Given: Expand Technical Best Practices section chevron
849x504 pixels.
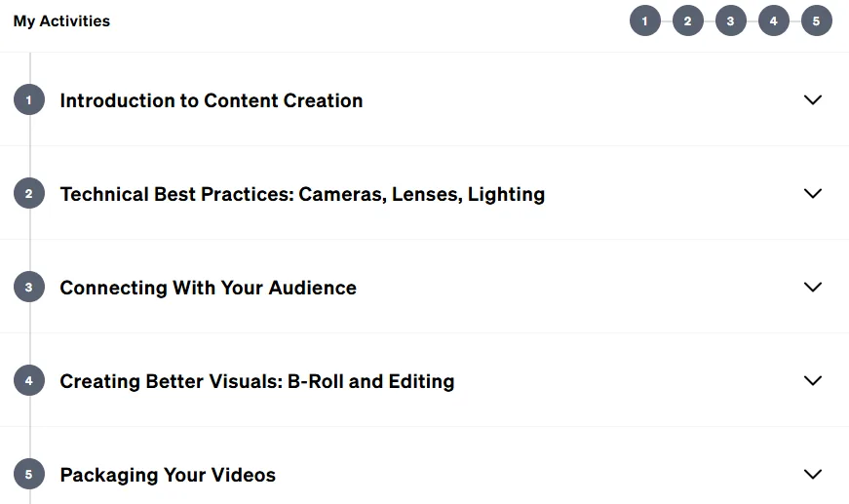Looking at the screenshot, I should click(813, 193).
